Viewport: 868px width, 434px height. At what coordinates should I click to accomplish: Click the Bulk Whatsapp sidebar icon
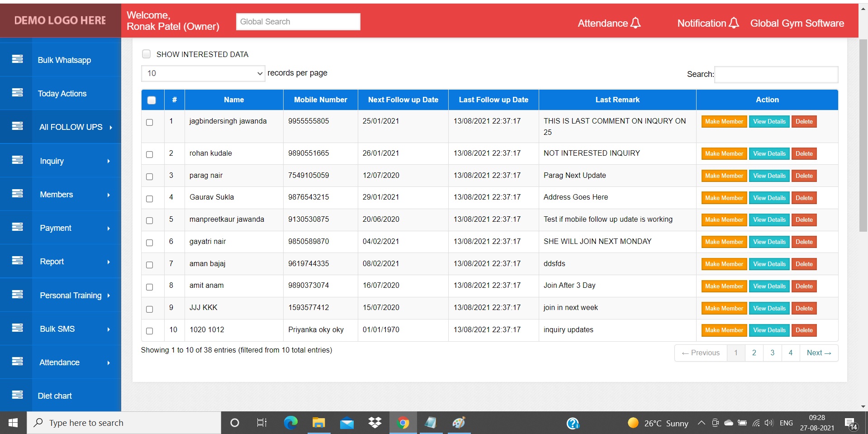click(x=17, y=59)
